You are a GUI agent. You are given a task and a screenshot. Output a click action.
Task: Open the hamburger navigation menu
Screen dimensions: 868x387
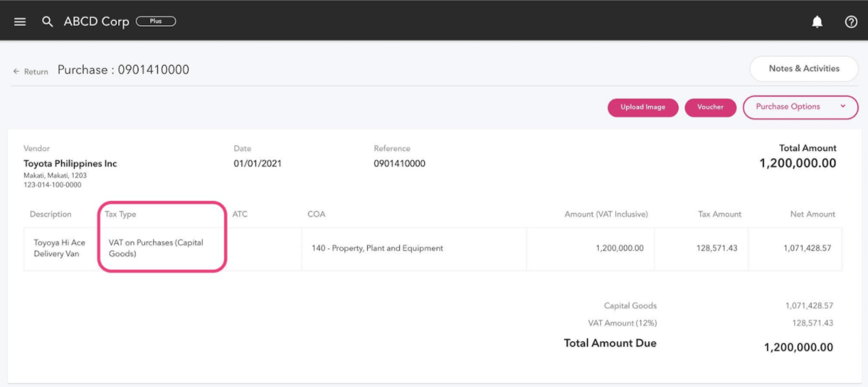(20, 22)
